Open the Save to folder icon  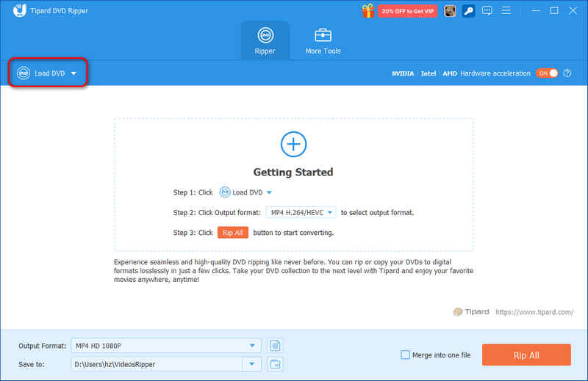pyautogui.click(x=275, y=364)
